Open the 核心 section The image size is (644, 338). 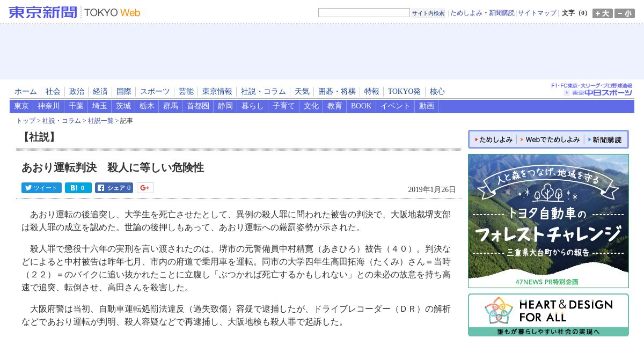click(x=437, y=92)
